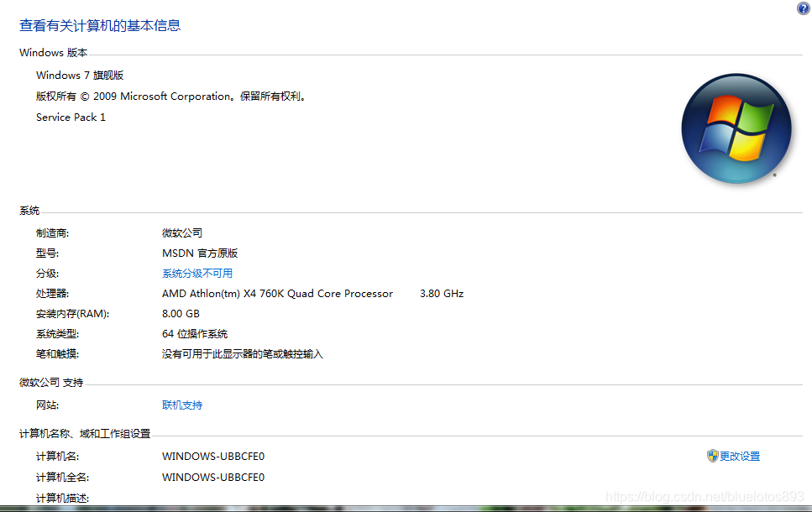This screenshot has height=512, width=812.
Task: Click the manufacturer value 微软公司
Action: (x=182, y=233)
